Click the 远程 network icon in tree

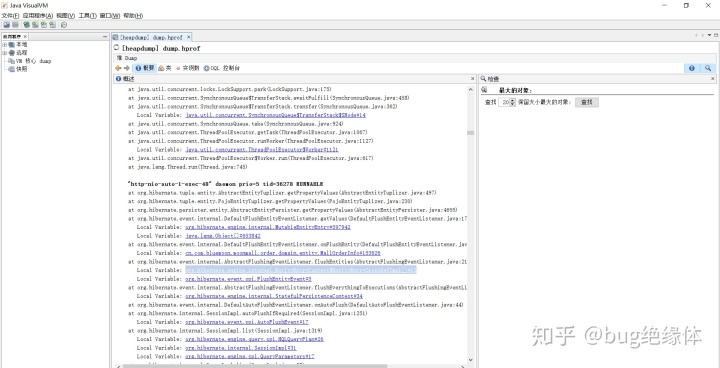pyautogui.click(x=11, y=53)
